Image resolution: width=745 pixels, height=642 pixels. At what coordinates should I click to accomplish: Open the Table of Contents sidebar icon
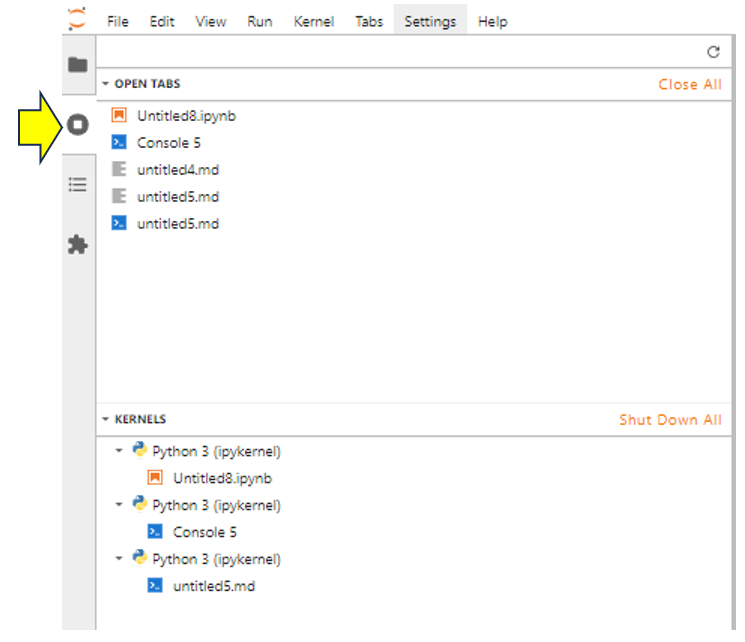(77, 185)
